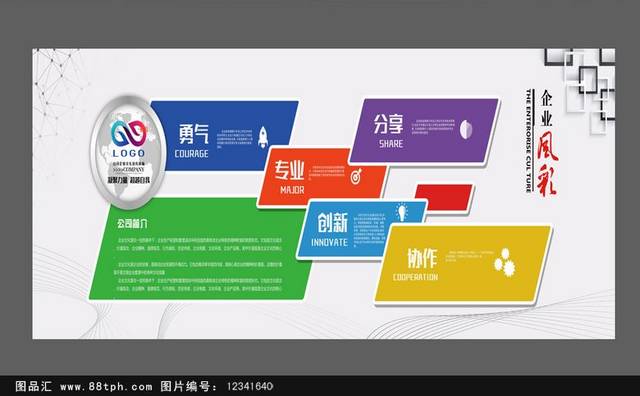Click the red calligraphy 風彩 text

point(547,163)
